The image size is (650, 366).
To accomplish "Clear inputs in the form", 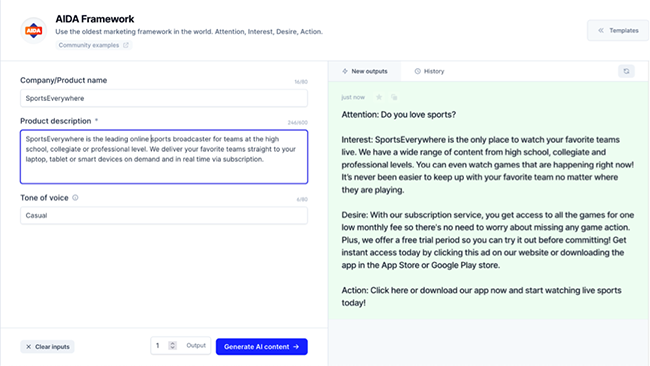I will click(47, 347).
